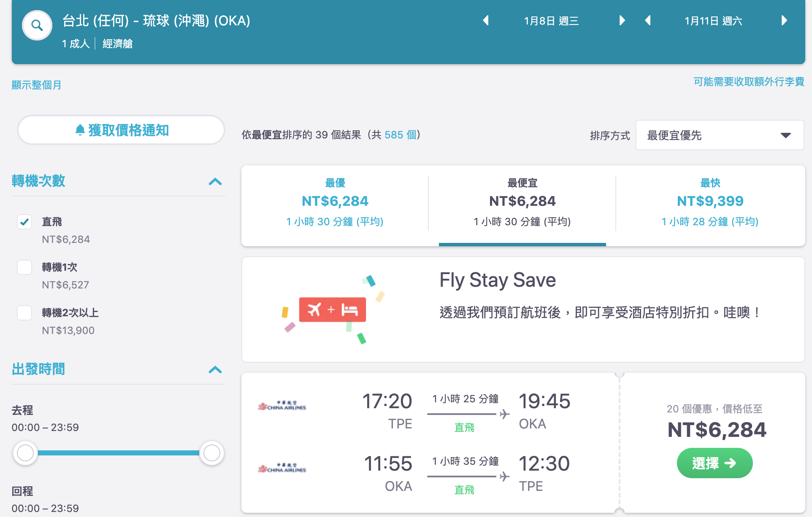The image size is (812, 517).
Task: Click the NT$6,284 ticket price
Action: [717, 430]
